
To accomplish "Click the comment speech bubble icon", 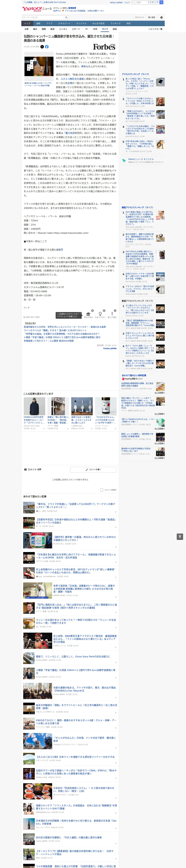I will tap(25, 469).
